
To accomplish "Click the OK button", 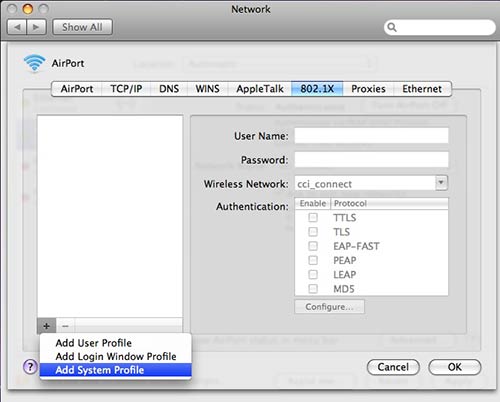I will 455,367.
